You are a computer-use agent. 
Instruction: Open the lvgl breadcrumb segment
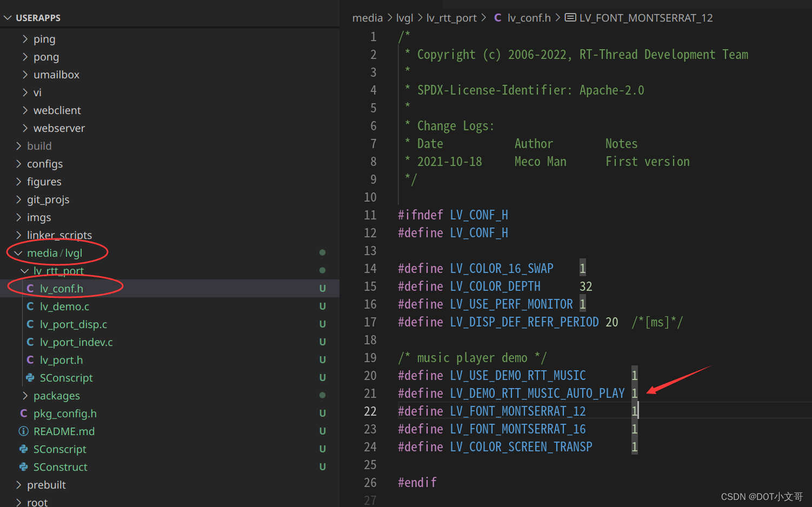pyautogui.click(x=404, y=18)
